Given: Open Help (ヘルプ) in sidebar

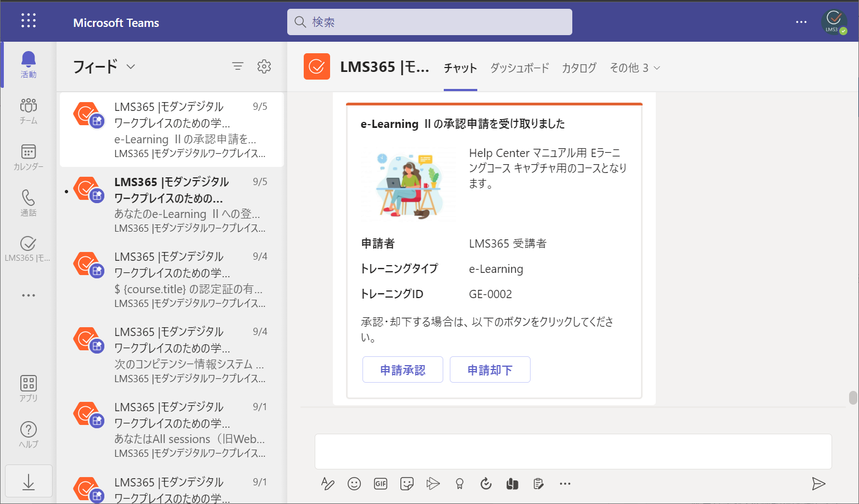Looking at the screenshot, I should 29,434.
